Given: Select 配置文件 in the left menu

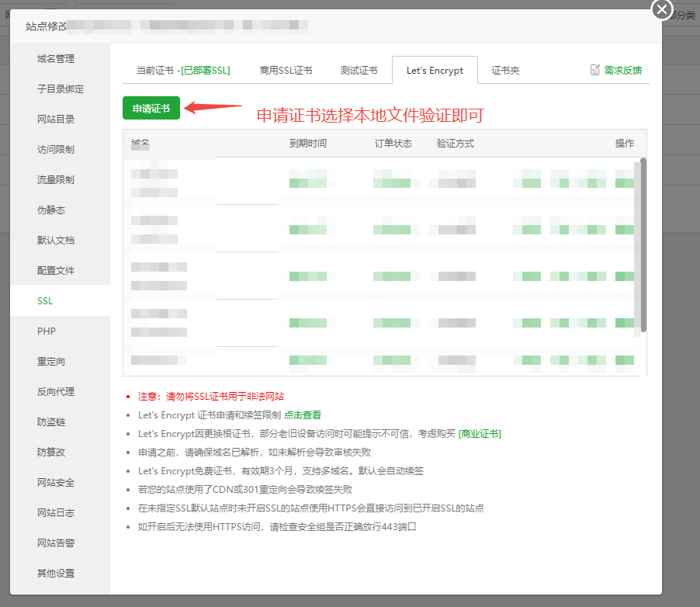Looking at the screenshot, I should click(56, 271).
